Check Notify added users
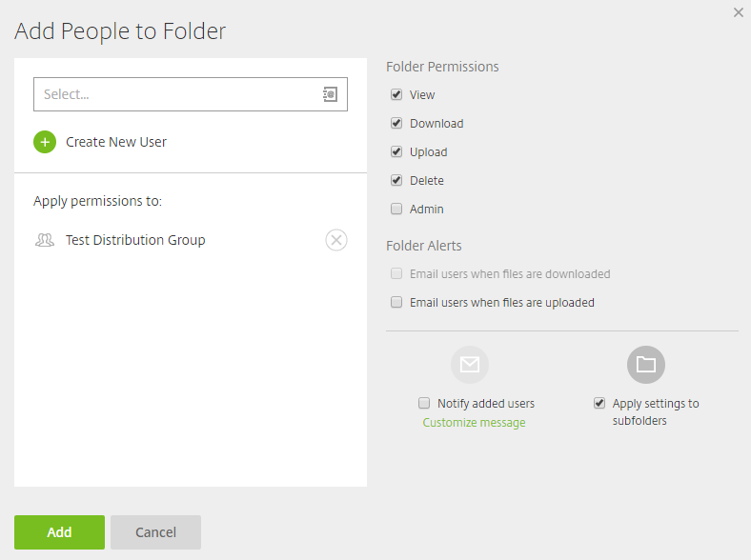751x560 pixels. click(424, 403)
